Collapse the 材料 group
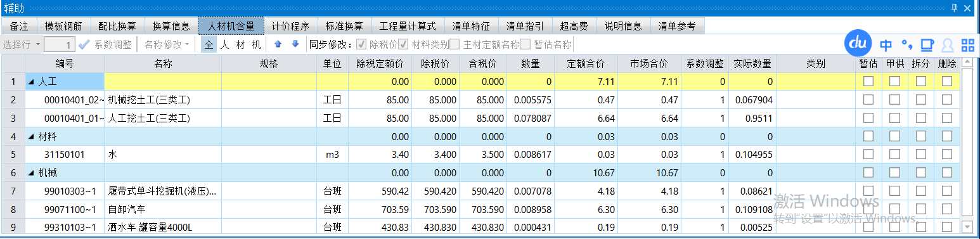Viewport: 980px width, 239px height. pyautogui.click(x=31, y=136)
